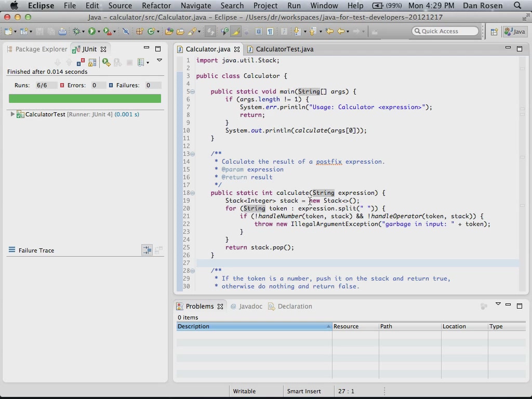Click the Search flashlight toolbar icon

pos(192,32)
